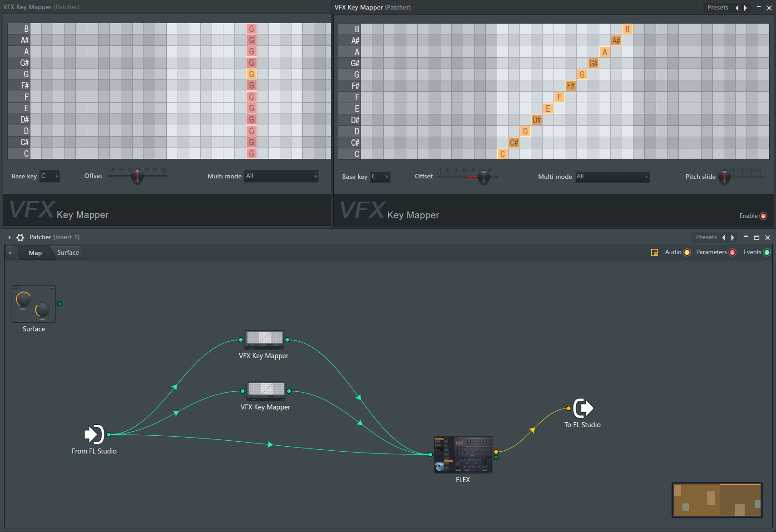Expand the Patcher tab bar arrow
The width and height of the screenshot is (776, 532).
point(10,253)
